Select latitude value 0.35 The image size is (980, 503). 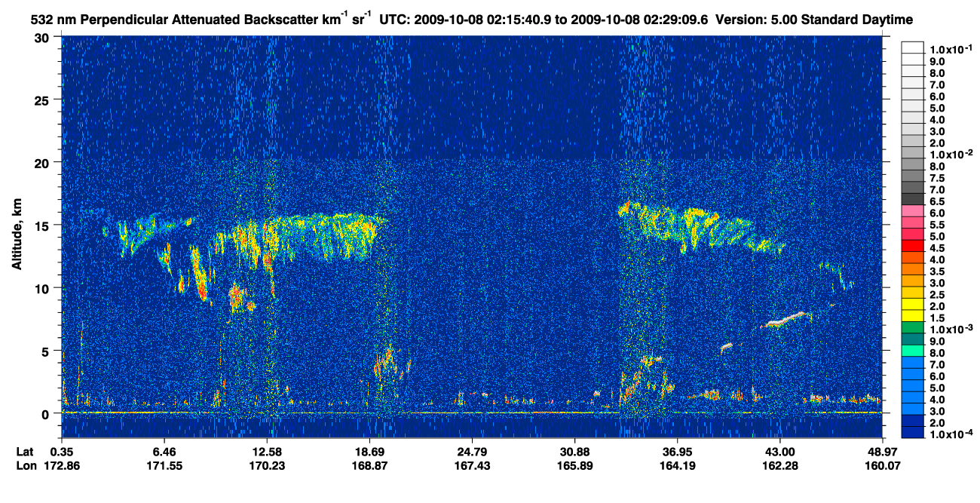point(62,451)
